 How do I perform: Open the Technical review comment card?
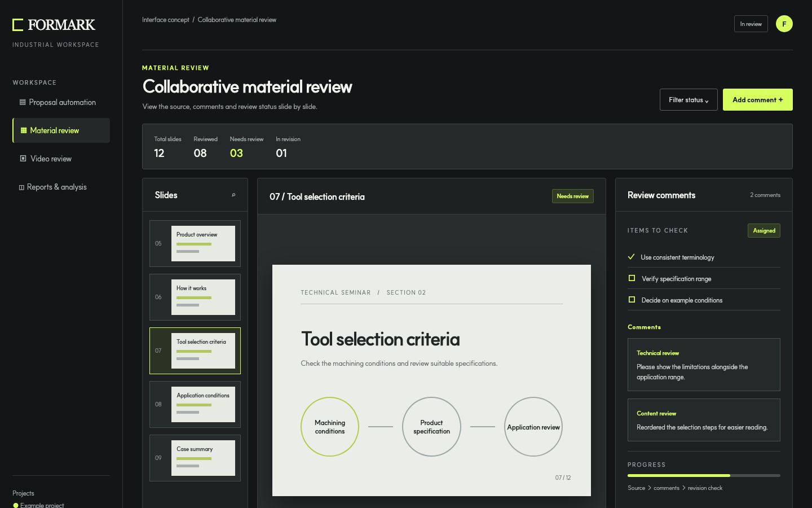click(704, 365)
